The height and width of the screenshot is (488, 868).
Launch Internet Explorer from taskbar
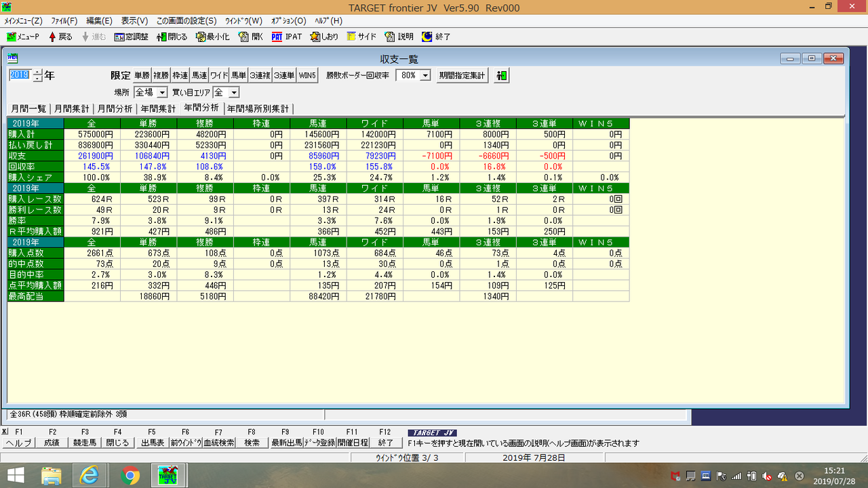click(90, 476)
